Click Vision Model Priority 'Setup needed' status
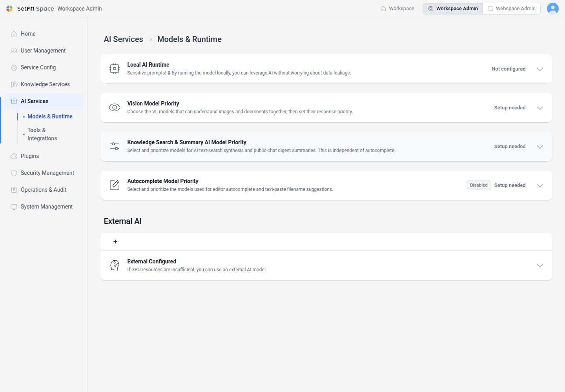Image resolution: width=565 pixels, height=392 pixels. coord(510,108)
